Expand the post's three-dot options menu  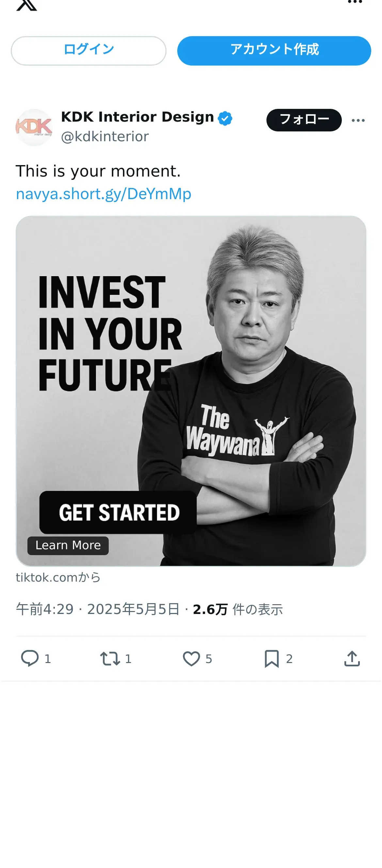[358, 120]
